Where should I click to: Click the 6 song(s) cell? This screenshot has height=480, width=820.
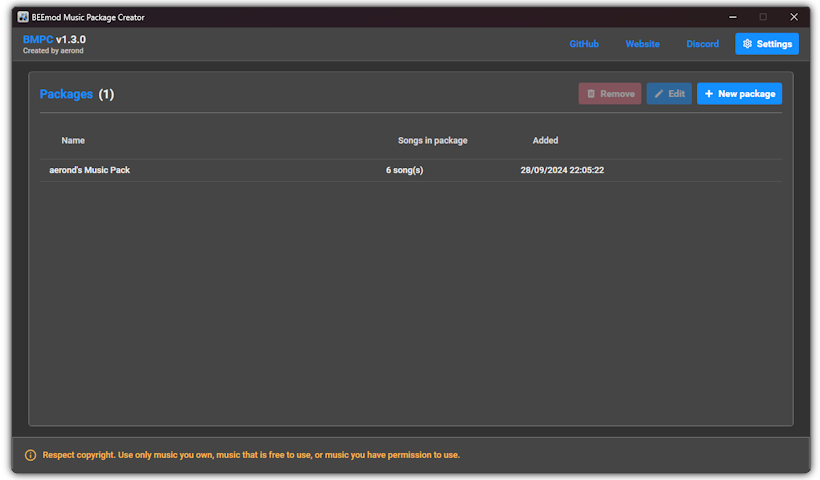[404, 170]
